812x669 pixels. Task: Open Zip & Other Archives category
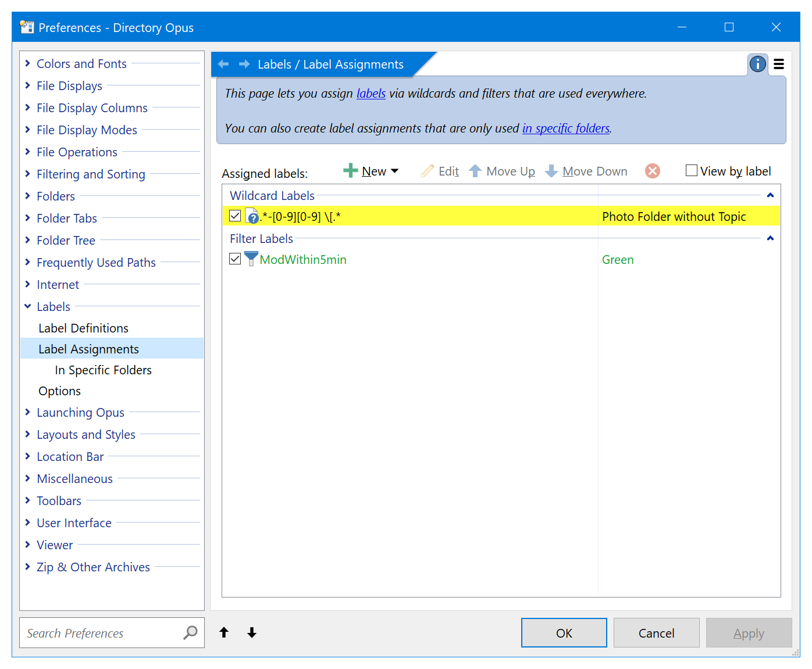tap(93, 567)
